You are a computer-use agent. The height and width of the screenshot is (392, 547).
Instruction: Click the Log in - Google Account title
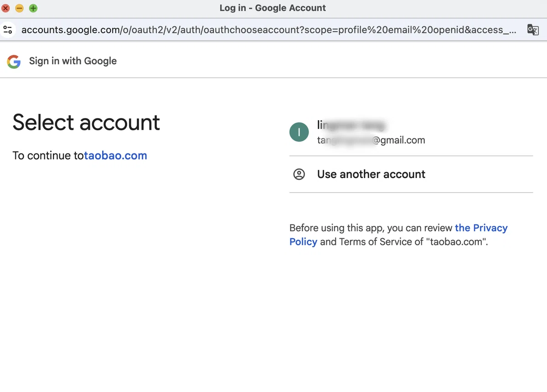click(273, 8)
